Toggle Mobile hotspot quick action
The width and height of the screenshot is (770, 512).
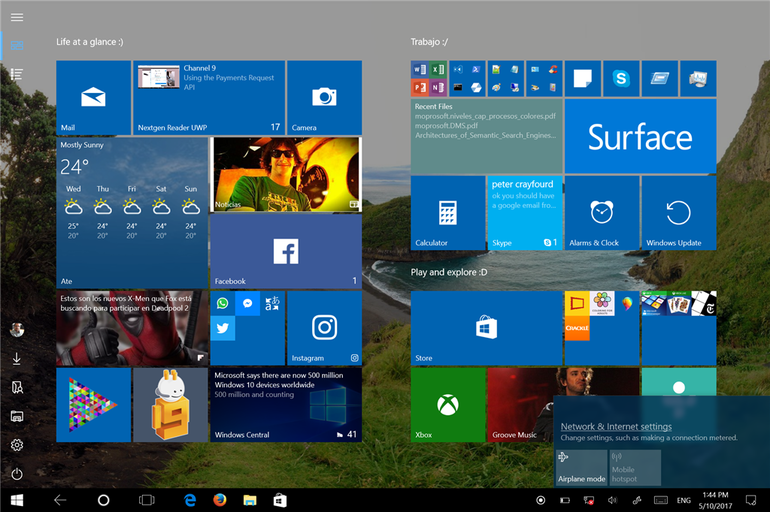pos(636,467)
